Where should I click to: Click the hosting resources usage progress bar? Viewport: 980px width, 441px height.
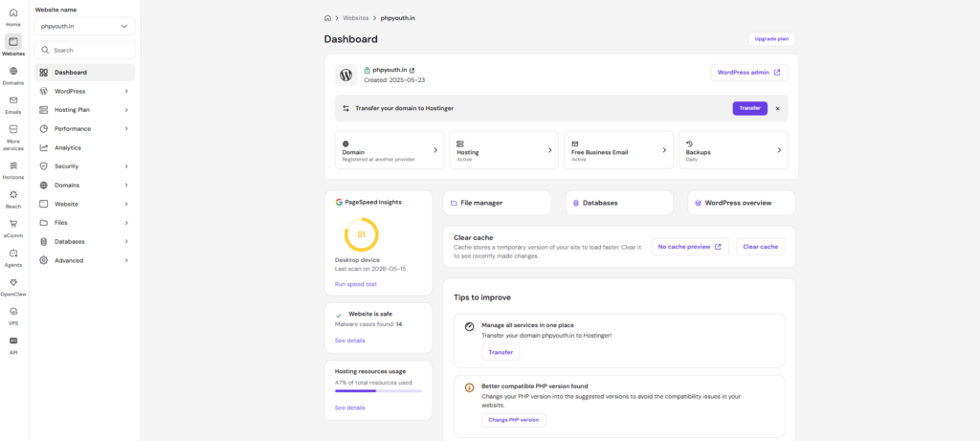pos(378,391)
